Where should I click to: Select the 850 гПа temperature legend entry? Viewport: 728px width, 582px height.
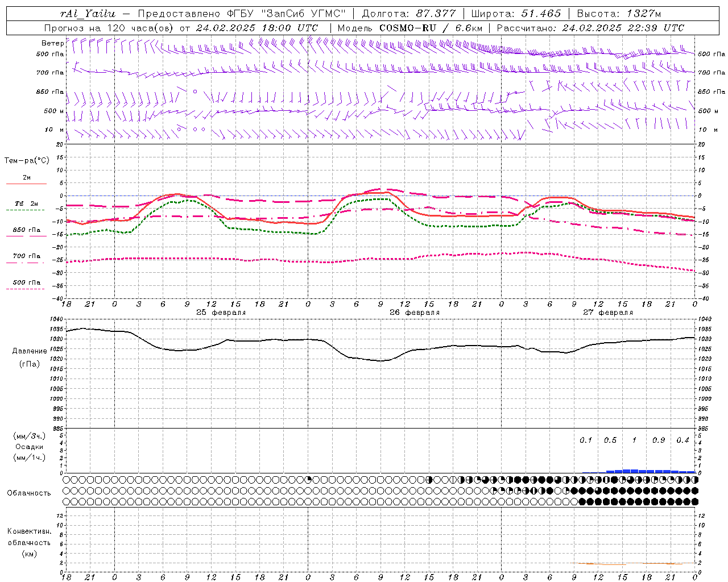26,230
